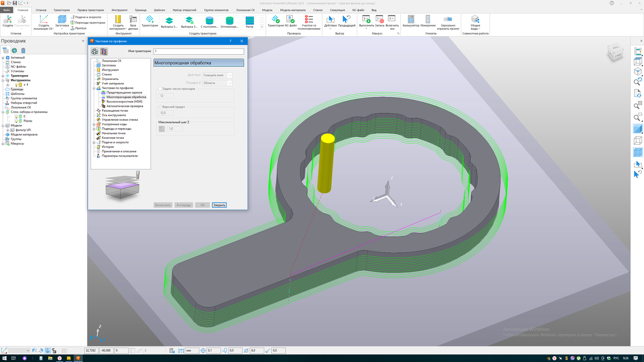
Task: Click inside Имя траектории name field
Action: (199, 51)
